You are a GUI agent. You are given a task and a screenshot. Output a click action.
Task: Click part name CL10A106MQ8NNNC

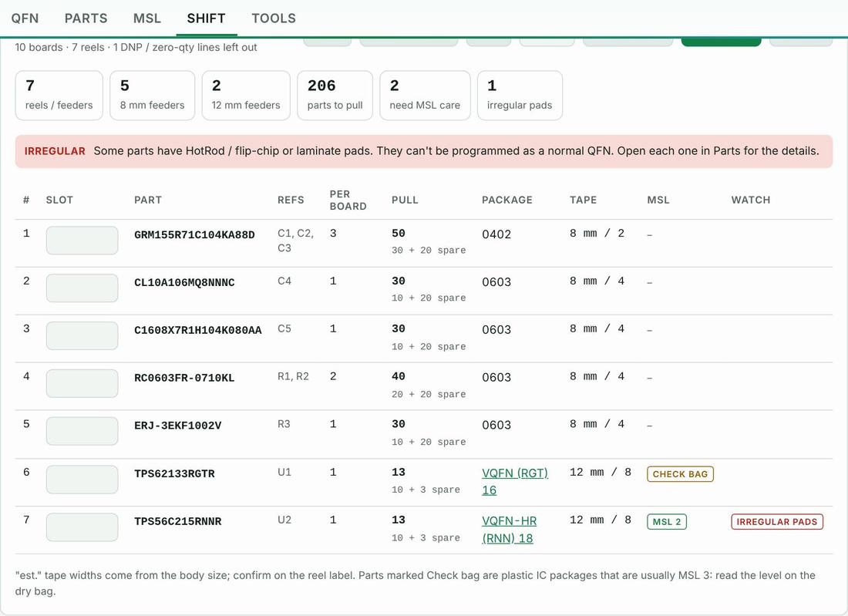(x=184, y=282)
